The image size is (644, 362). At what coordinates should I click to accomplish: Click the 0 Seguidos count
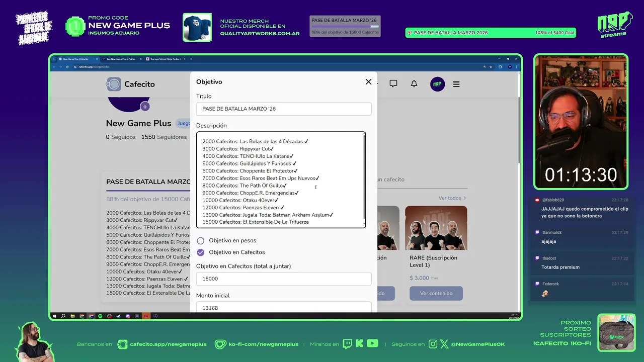(121, 137)
